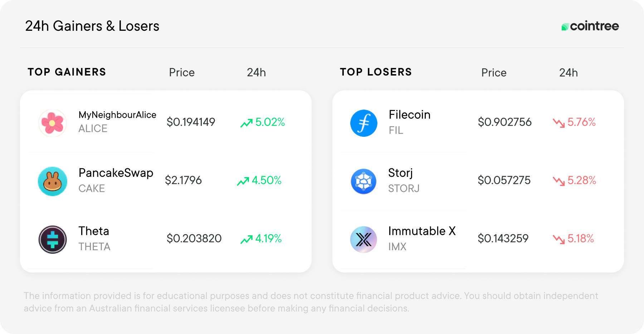Click the PancakeSwap price $2.1796
The height and width of the screenshot is (334, 644).
pos(183,180)
